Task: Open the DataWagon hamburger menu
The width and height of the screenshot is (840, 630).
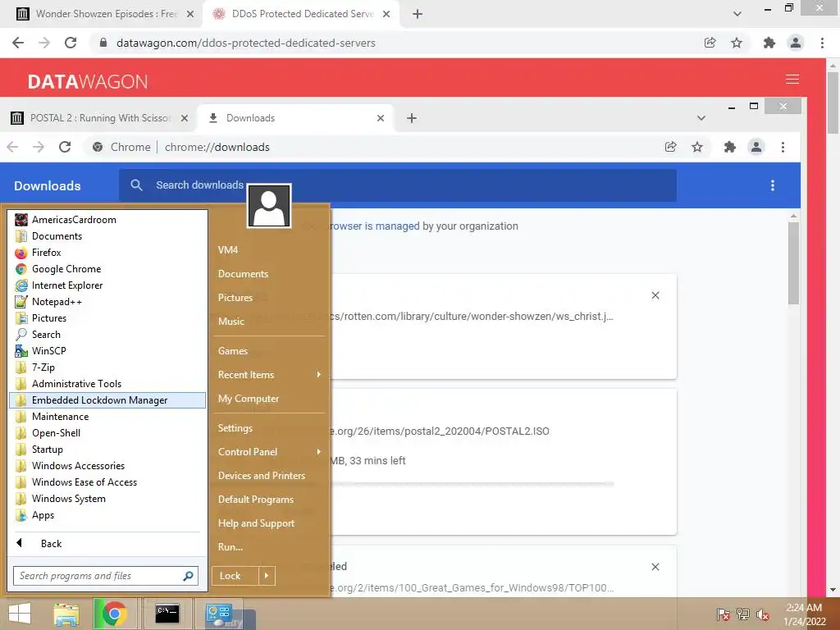Action: (x=792, y=80)
